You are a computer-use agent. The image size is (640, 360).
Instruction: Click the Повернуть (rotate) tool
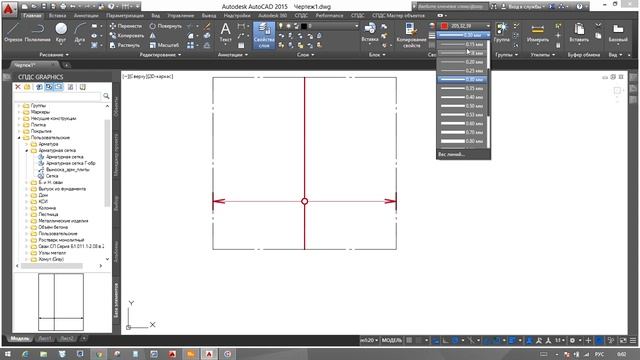(165, 26)
